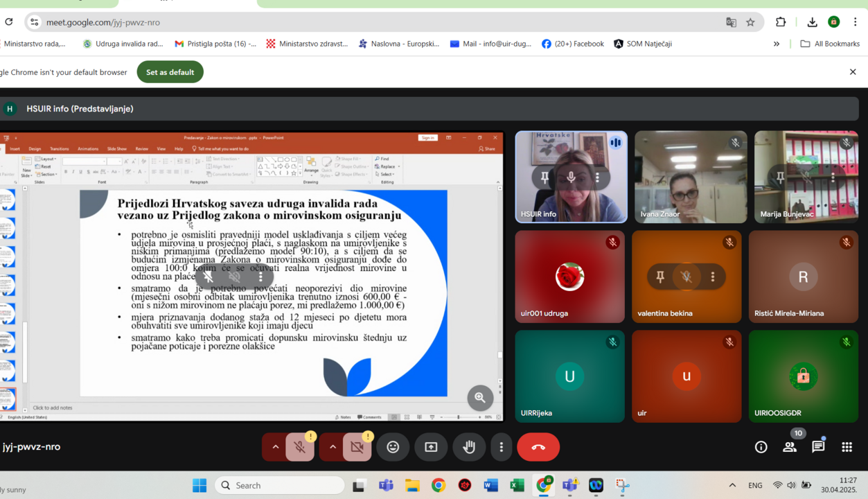Image resolution: width=868 pixels, height=499 pixels.
Task: Open SOM Natječaji bookmark
Action: point(643,44)
